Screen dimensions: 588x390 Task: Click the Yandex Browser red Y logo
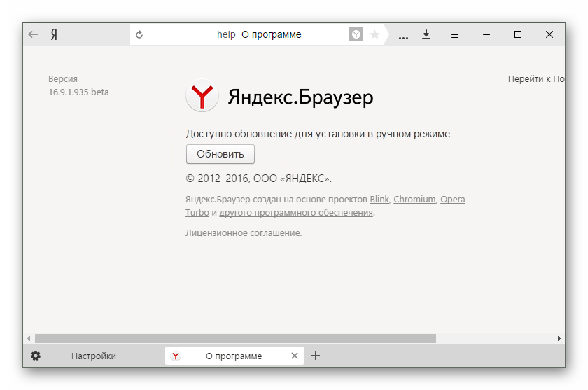(202, 96)
